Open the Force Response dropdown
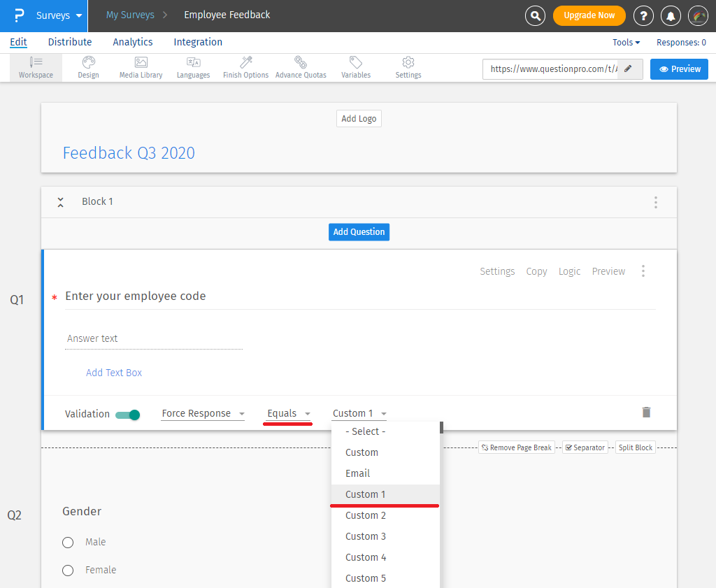 (x=203, y=414)
